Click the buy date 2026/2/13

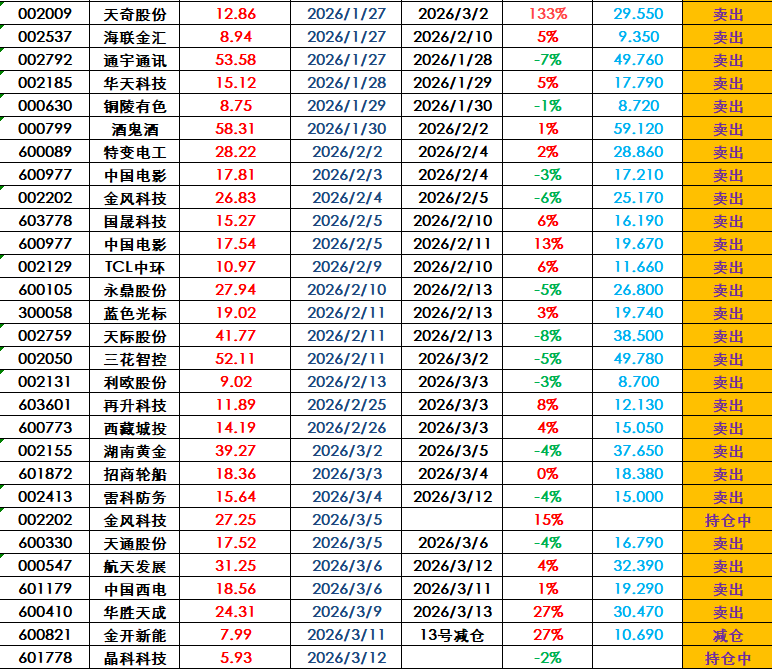tap(347, 382)
